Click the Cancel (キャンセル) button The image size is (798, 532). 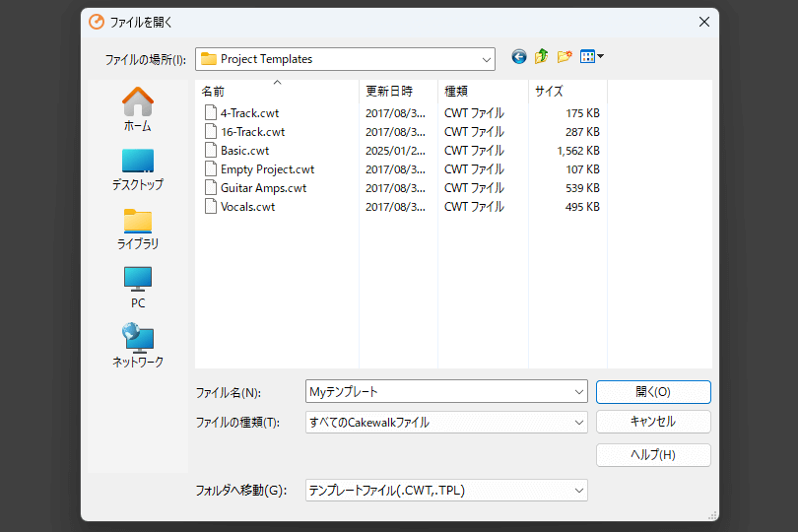[653, 422]
